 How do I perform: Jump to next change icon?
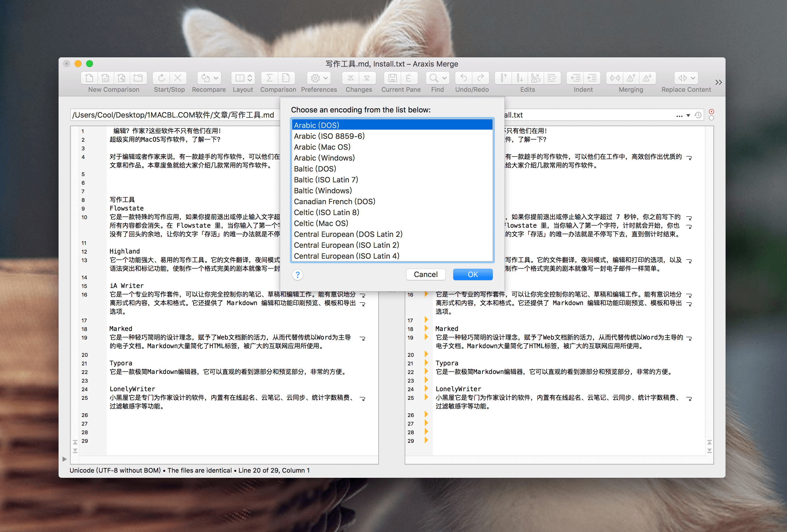pos(367,78)
